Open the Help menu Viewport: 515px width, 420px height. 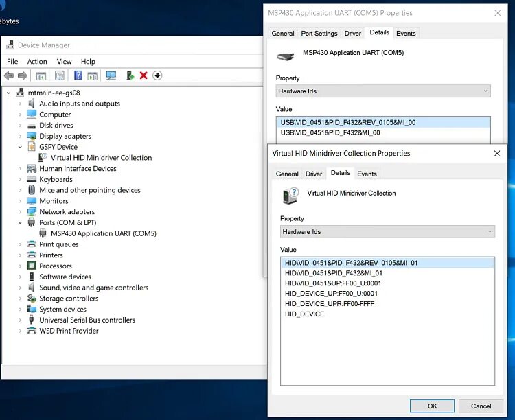coord(88,61)
